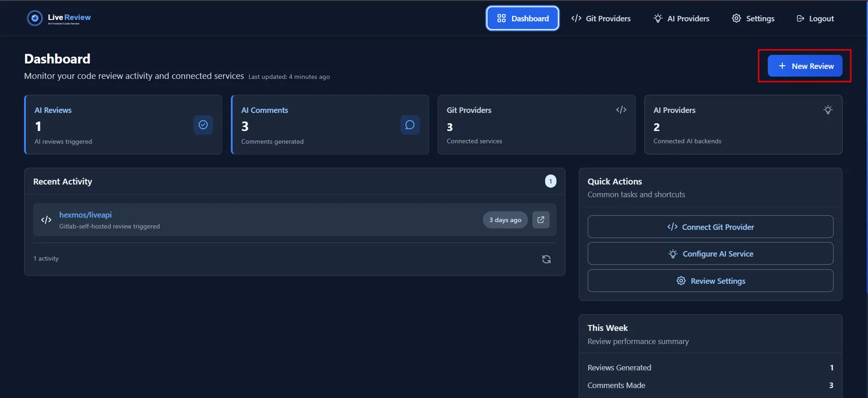The image size is (868, 398).
Task: Open the Dashboard tab in navigation
Action: pos(522,18)
